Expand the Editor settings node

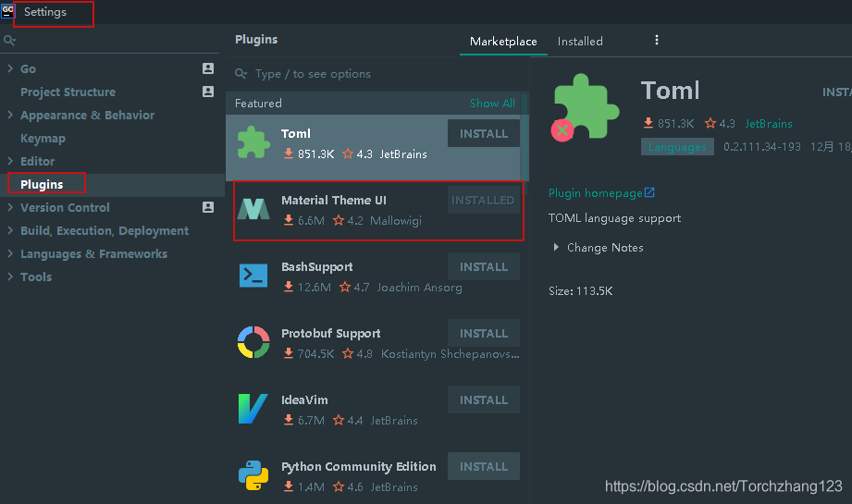coord(10,161)
